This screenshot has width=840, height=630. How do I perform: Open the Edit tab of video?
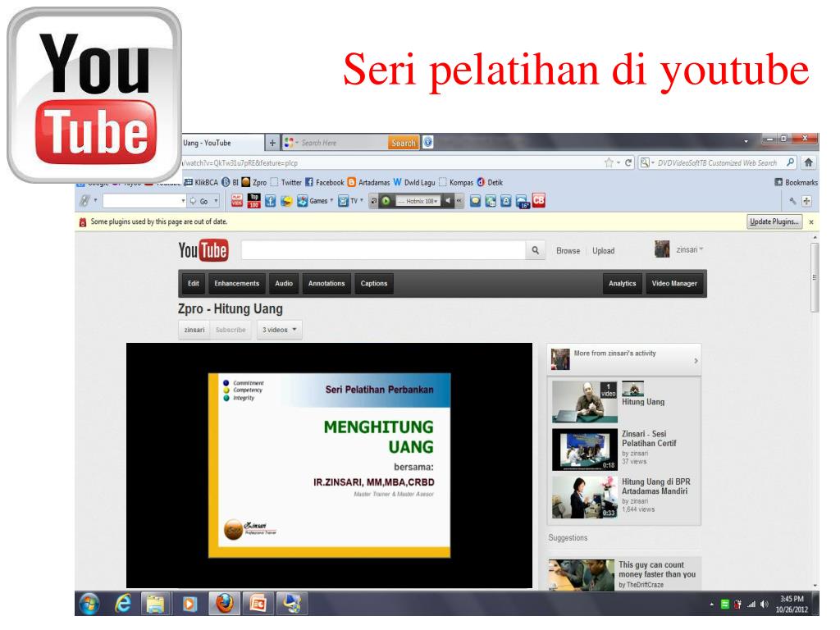[x=194, y=283]
